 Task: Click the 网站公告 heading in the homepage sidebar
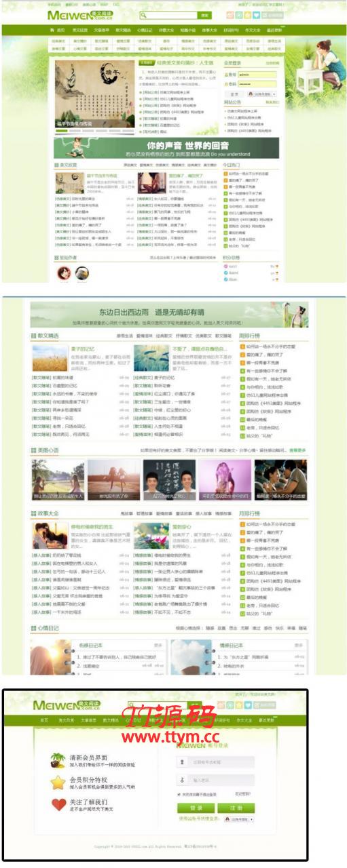[x=232, y=102]
